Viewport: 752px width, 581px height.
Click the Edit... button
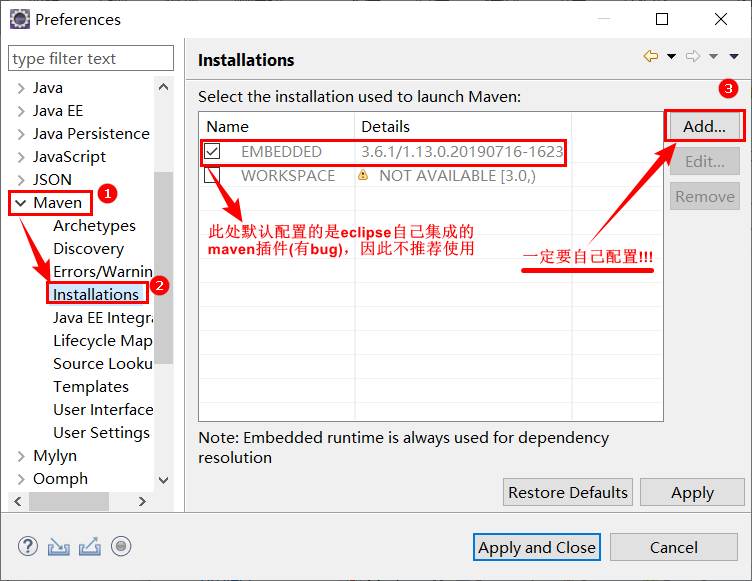(x=705, y=161)
